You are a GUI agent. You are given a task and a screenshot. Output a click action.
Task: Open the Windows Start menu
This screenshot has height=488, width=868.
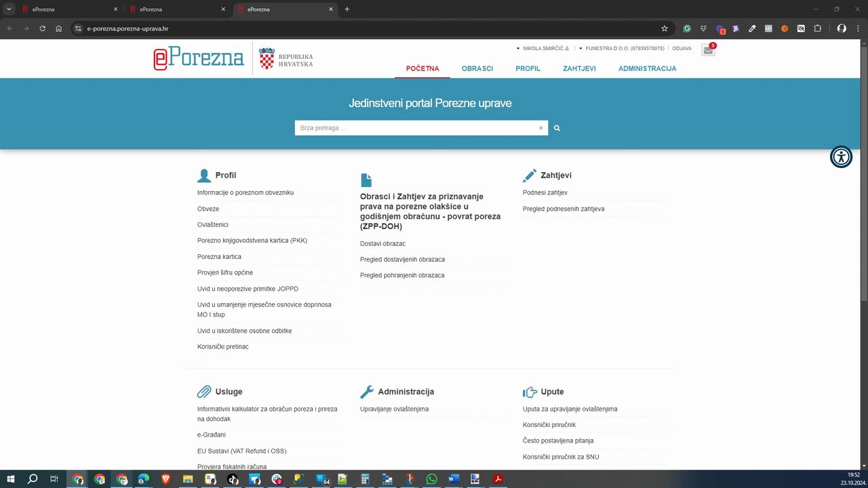[x=11, y=479]
